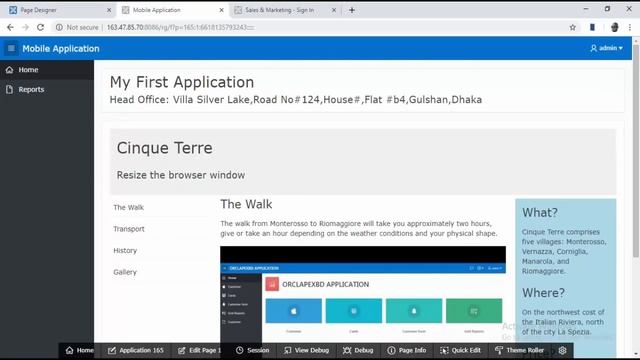Click the embedded application screenshot image
Screen dimensions: 640x360
[363, 294]
